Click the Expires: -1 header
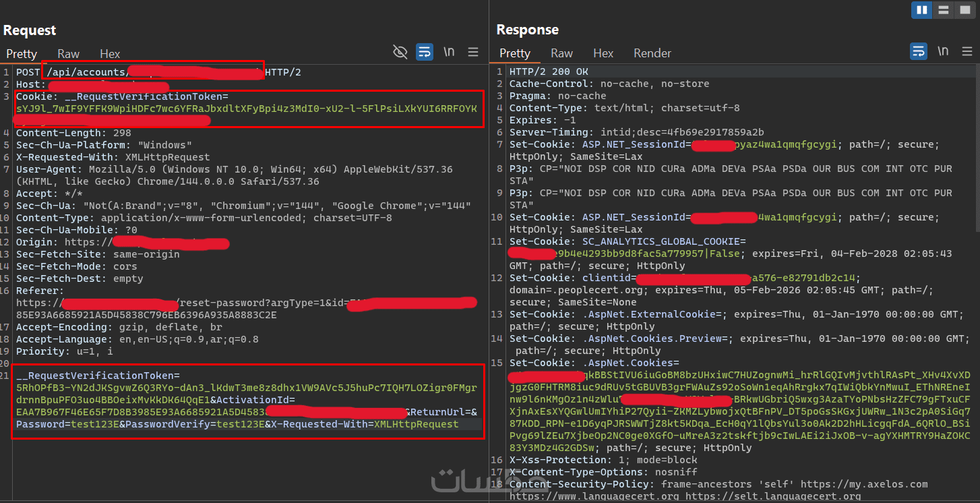 [x=543, y=120]
